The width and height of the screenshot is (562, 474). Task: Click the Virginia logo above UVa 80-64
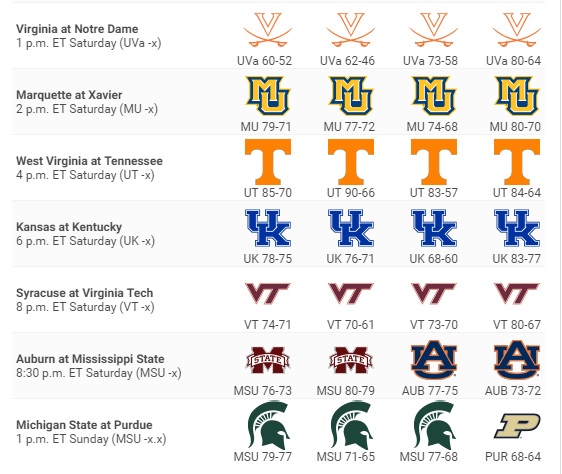[516, 30]
